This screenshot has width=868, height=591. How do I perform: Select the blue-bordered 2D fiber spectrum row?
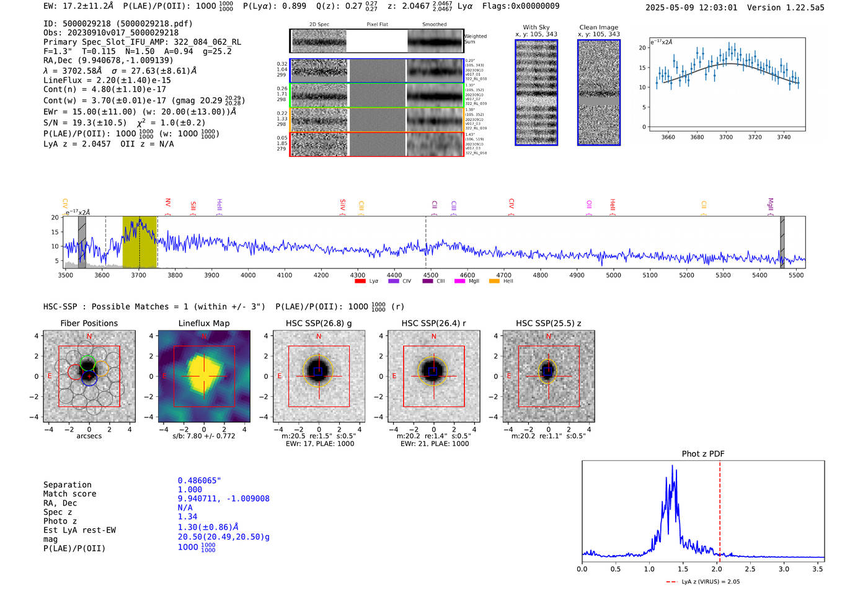pyautogui.click(x=376, y=71)
